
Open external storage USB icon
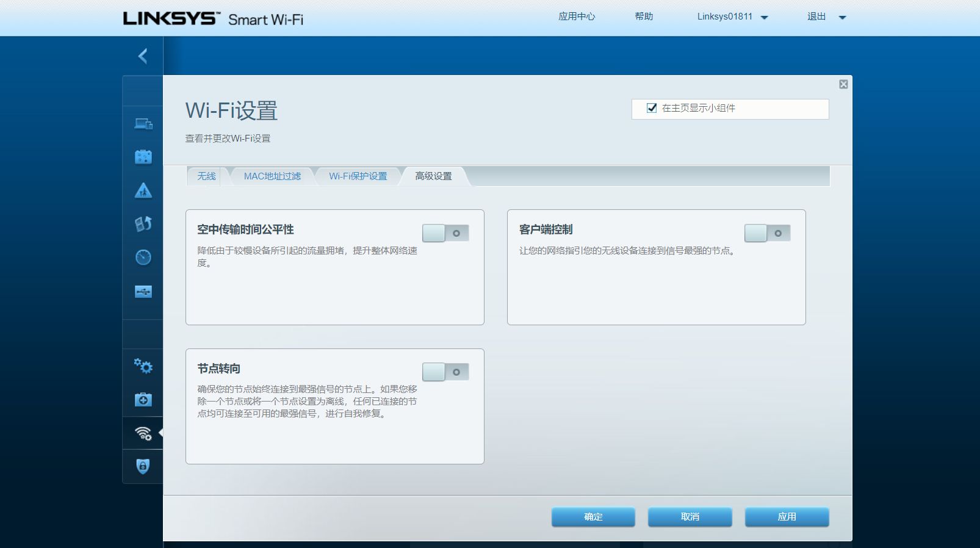coord(143,292)
